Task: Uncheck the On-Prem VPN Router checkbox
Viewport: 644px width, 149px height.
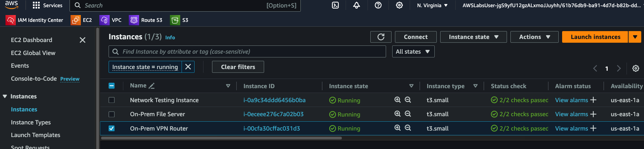Action: pos(112,128)
